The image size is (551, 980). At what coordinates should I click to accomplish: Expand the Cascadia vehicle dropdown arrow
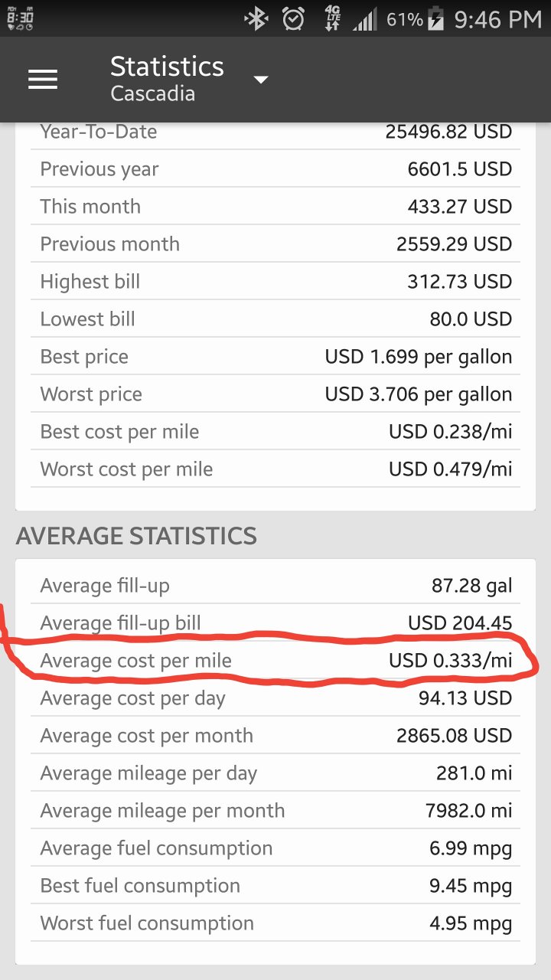point(261,80)
